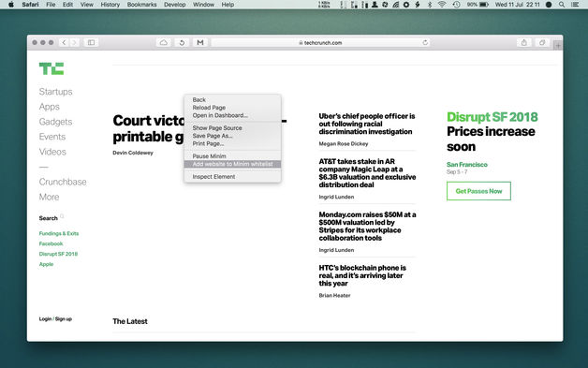Open Time Machine menu bar icon

(456, 5)
